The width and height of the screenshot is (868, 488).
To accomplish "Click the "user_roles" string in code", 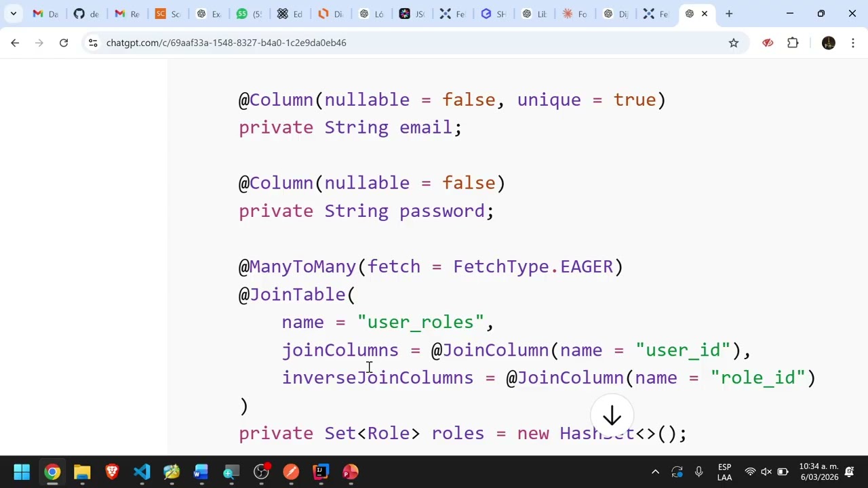I will point(420,323).
